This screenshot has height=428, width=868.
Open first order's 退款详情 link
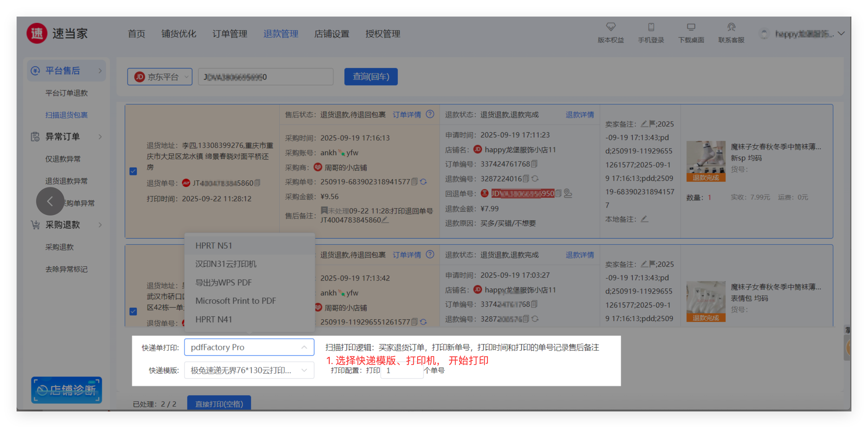pos(579,115)
